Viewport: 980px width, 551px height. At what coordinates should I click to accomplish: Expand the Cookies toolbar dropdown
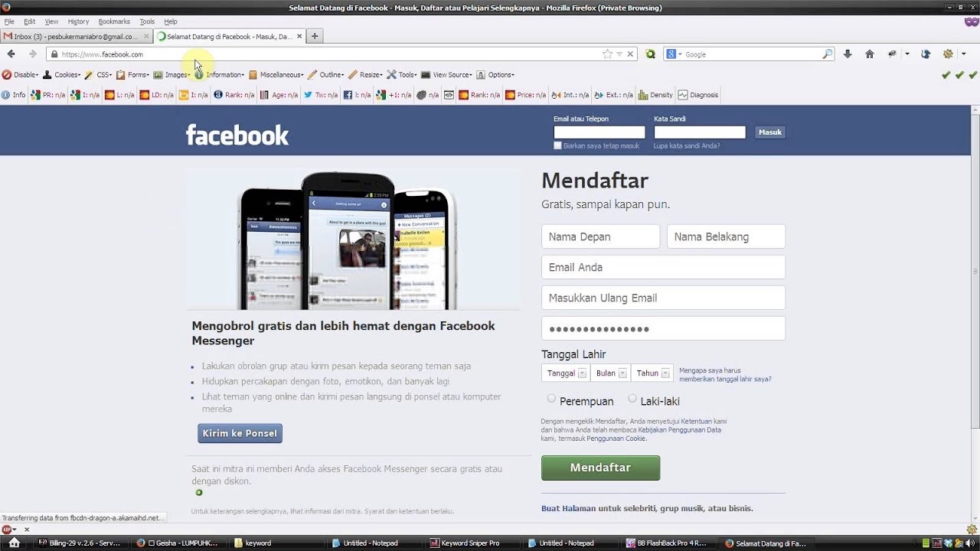coord(62,75)
